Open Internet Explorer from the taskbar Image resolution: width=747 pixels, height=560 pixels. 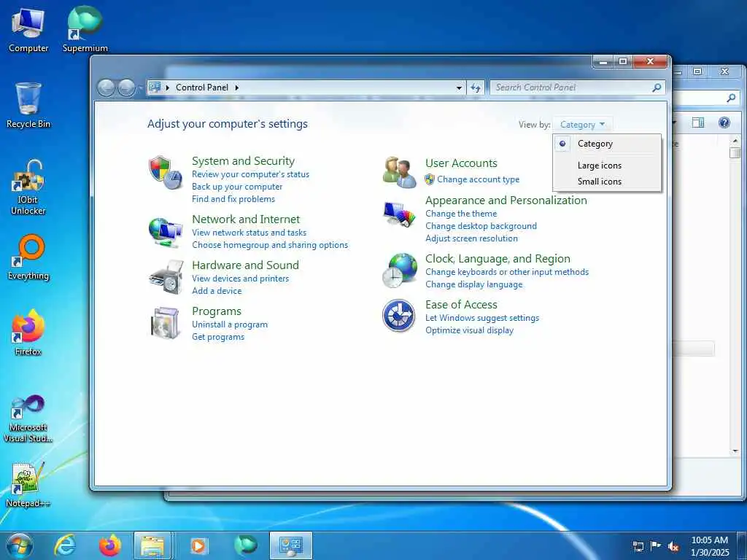tap(65, 545)
